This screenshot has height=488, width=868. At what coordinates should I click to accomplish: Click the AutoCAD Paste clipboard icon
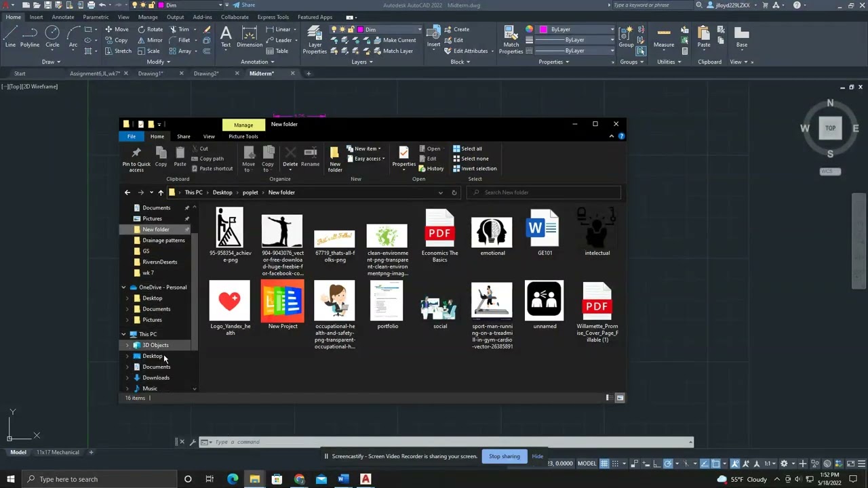[x=704, y=37]
